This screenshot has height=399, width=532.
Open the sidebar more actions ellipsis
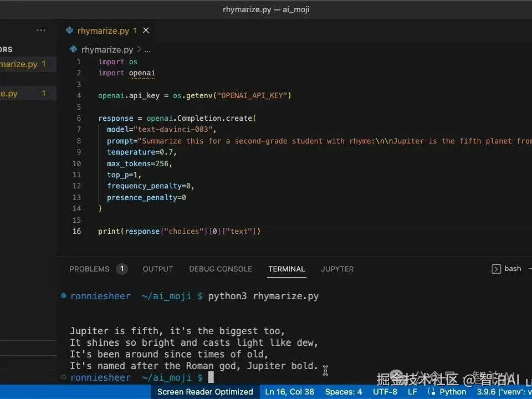[x=41, y=30]
